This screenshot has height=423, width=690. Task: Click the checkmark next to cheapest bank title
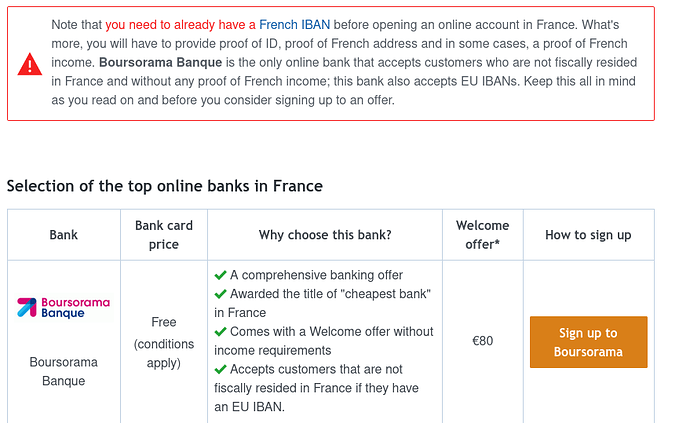pos(220,294)
